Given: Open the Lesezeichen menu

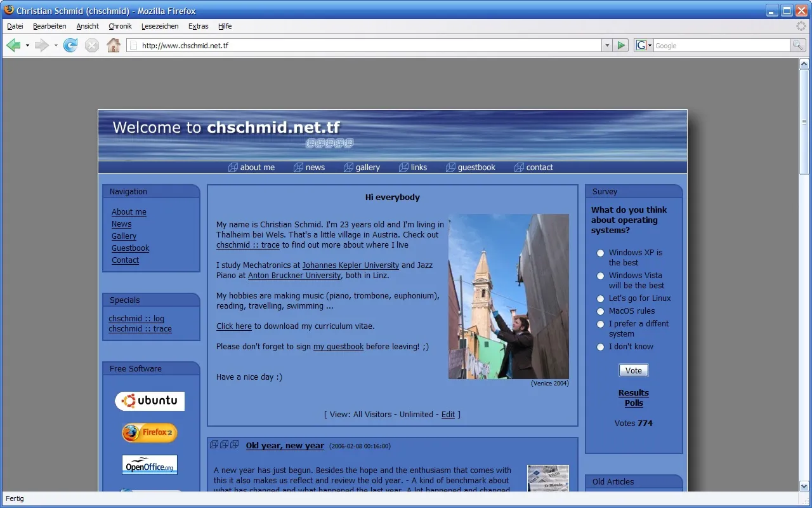Looking at the screenshot, I should [x=160, y=26].
